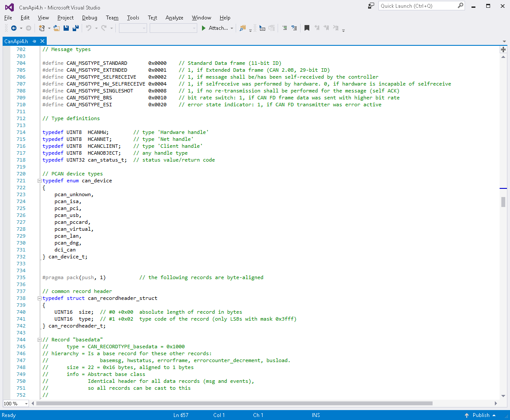
Task: Expand the Attach button dropdown arrow
Action: (232, 28)
